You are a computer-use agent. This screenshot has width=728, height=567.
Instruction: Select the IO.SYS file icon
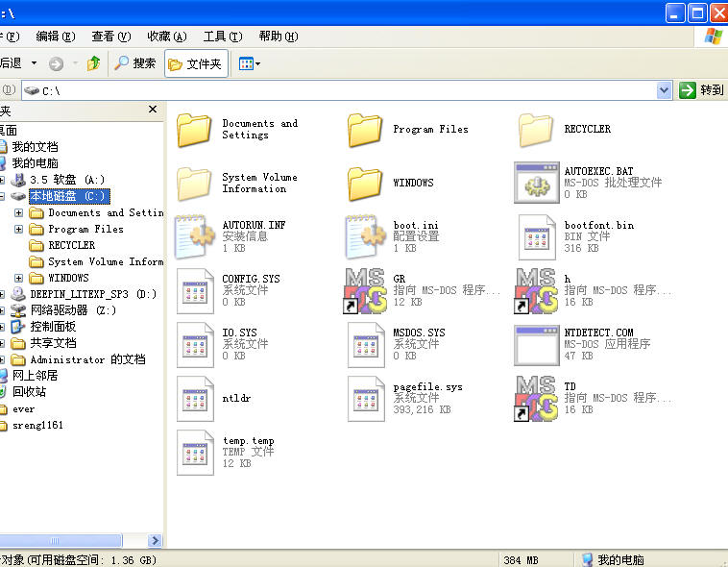click(195, 345)
